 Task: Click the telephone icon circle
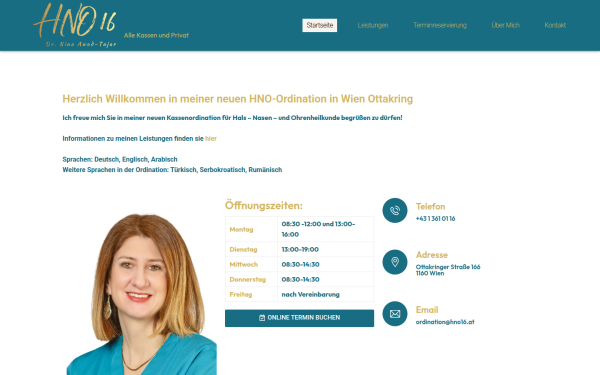(x=395, y=210)
